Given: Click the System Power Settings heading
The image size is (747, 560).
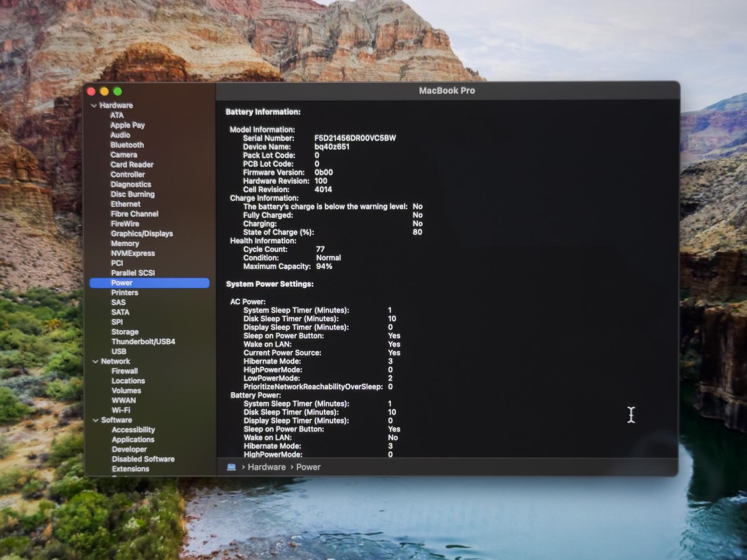Looking at the screenshot, I should pyautogui.click(x=270, y=285).
